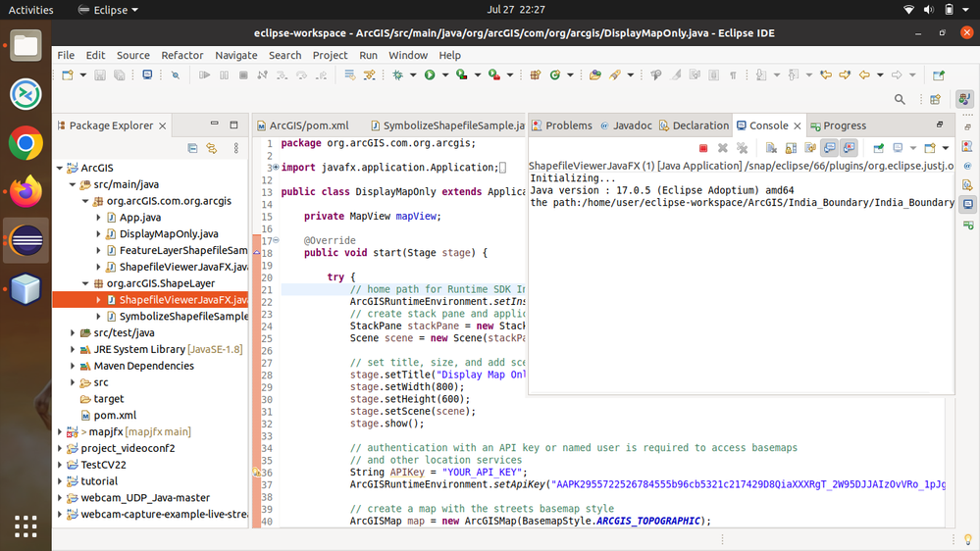Toggle Link with Editor in Package Explorer
The image size is (980, 551).
(x=211, y=148)
